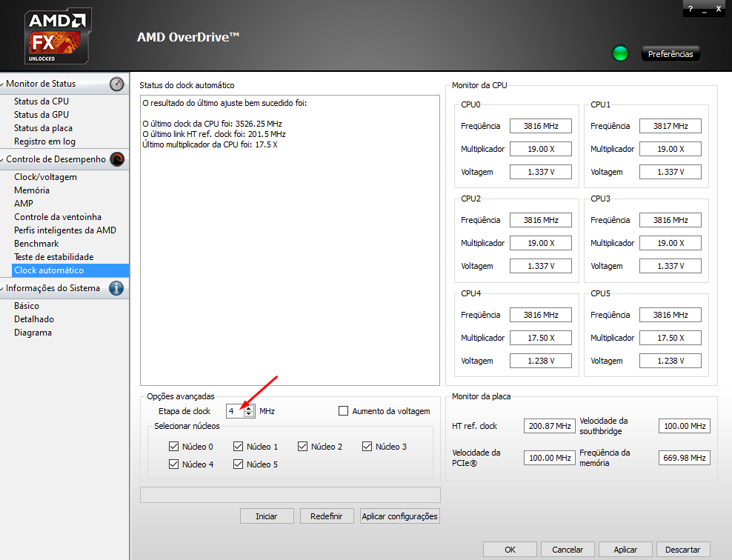
Task: Click CPU3 Freqüência value field
Action: click(x=671, y=220)
